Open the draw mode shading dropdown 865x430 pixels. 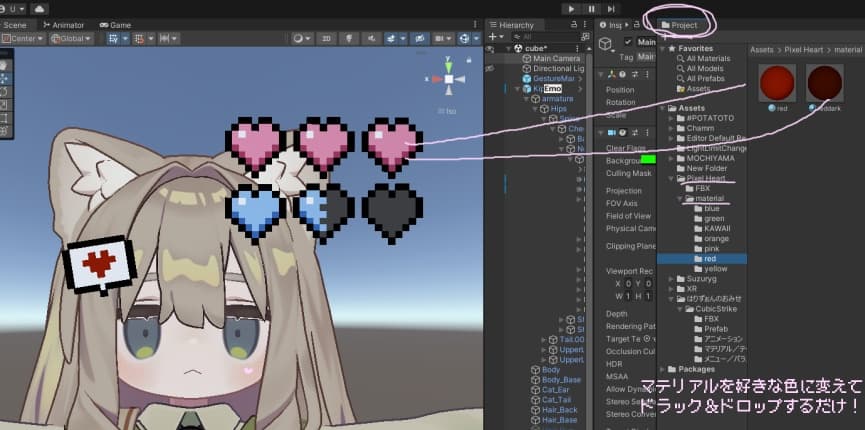click(302, 39)
